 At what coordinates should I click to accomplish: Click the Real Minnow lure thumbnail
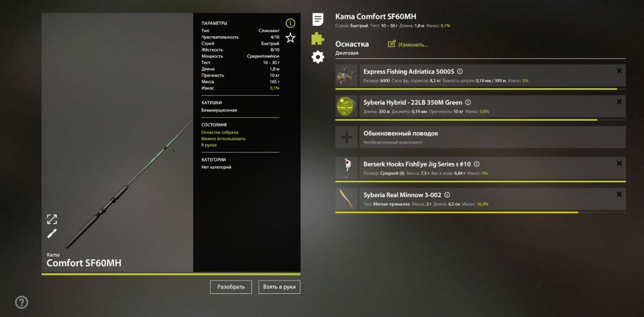(347, 199)
